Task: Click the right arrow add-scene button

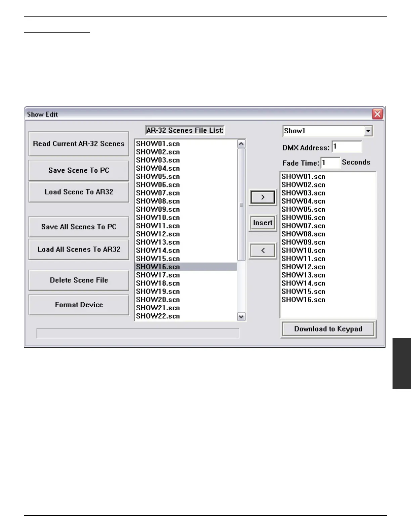Action: point(263,197)
